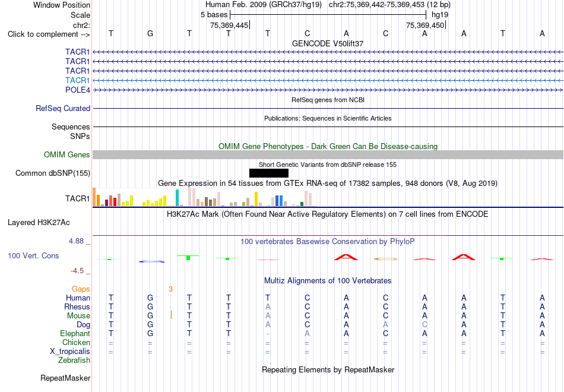
Task: Select the Chicken alignment row label
Action: coord(76,342)
